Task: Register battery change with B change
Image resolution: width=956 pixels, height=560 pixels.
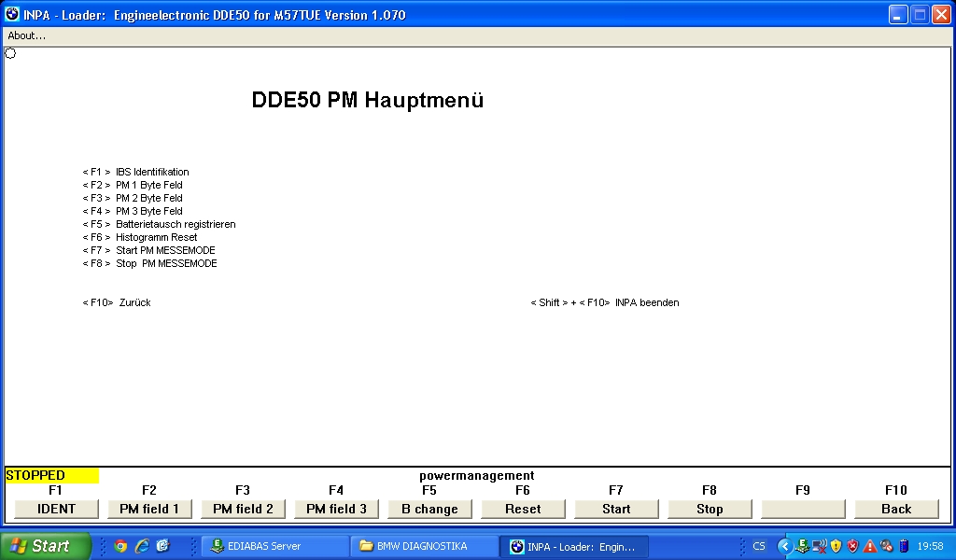Action: coord(429,509)
